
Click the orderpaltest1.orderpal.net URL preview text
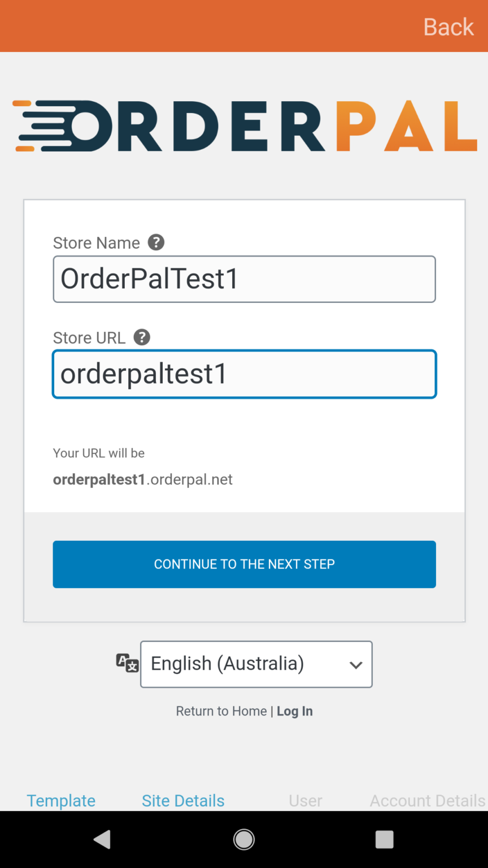tap(143, 479)
